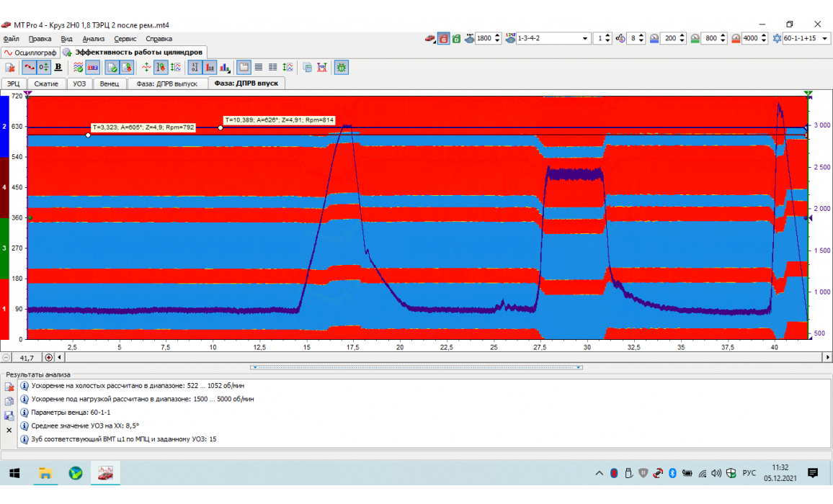Toggle the red G fuel canister button
Viewport: 833px width, 504px height.
point(444,39)
